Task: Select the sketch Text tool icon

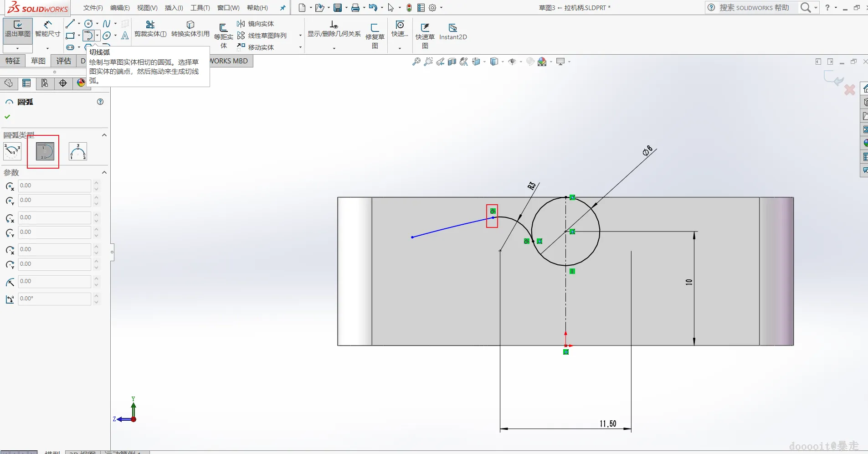Action: click(x=125, y=36)
